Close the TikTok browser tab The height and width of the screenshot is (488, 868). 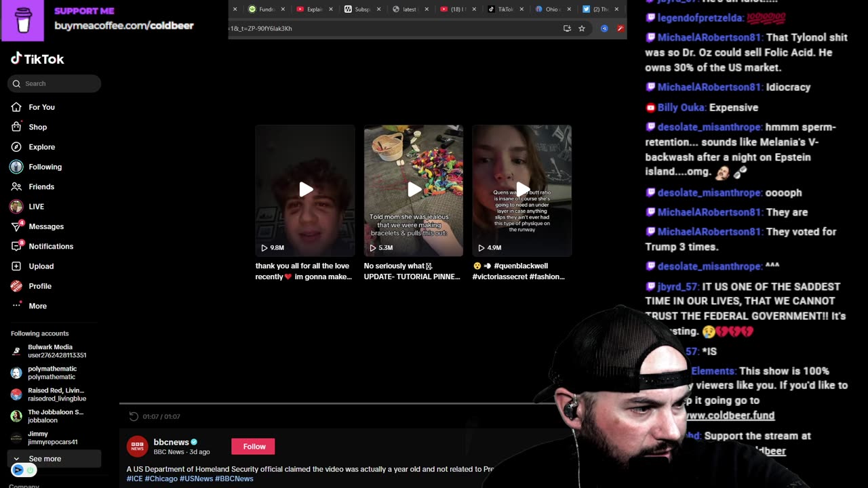[522, 9]
